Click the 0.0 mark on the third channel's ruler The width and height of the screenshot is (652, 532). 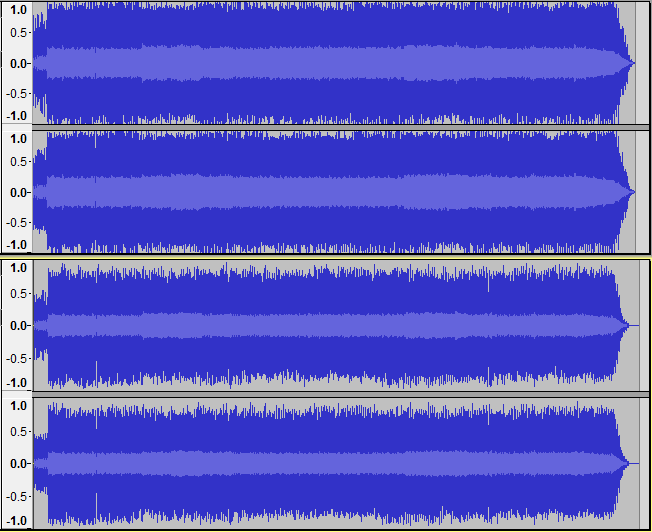(18, 325)
